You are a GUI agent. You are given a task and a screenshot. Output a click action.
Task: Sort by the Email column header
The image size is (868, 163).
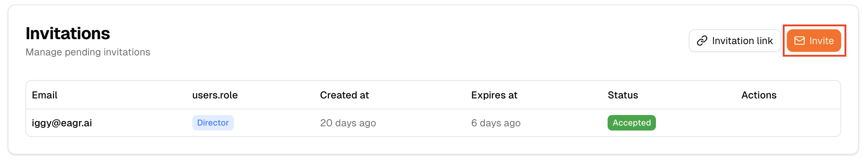44,95
